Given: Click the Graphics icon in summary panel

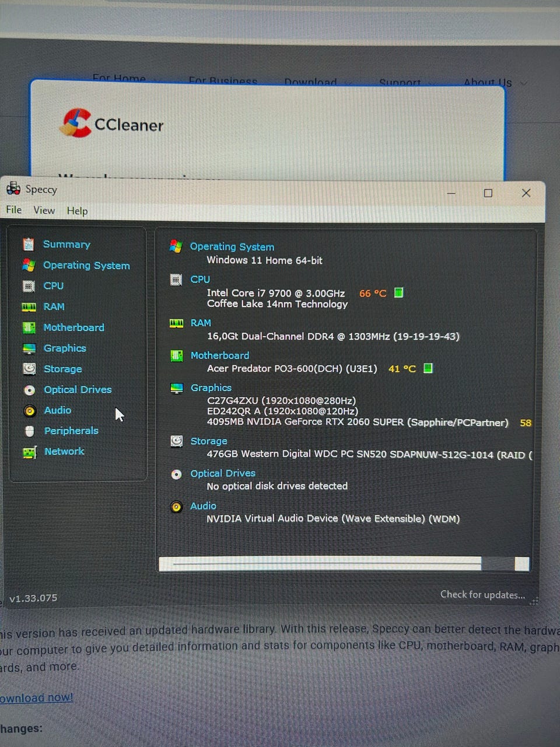Looking at the screenshot, I should pos(176,388).
